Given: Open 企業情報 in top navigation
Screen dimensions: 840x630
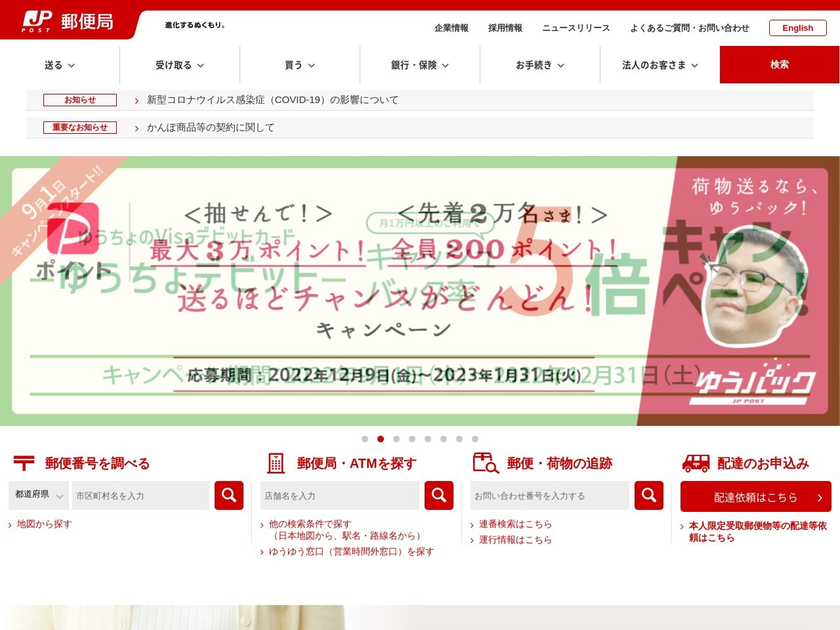Looking at the screenshot, I should coord(451,28).
